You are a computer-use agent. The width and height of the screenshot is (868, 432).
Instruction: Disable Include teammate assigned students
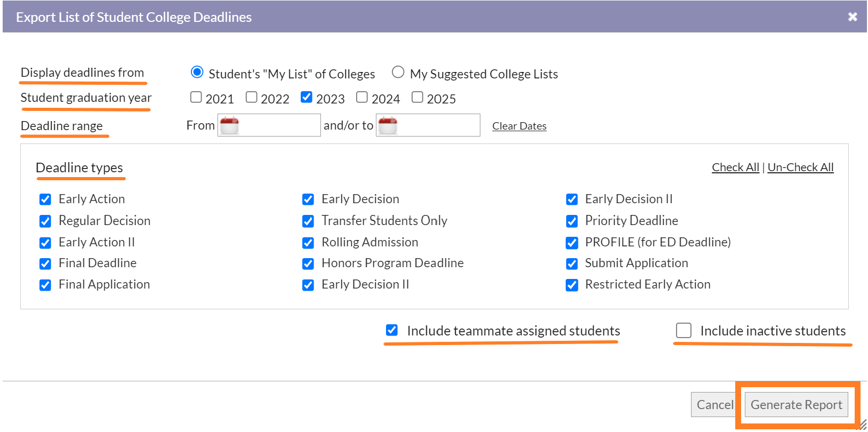(392, 330)
